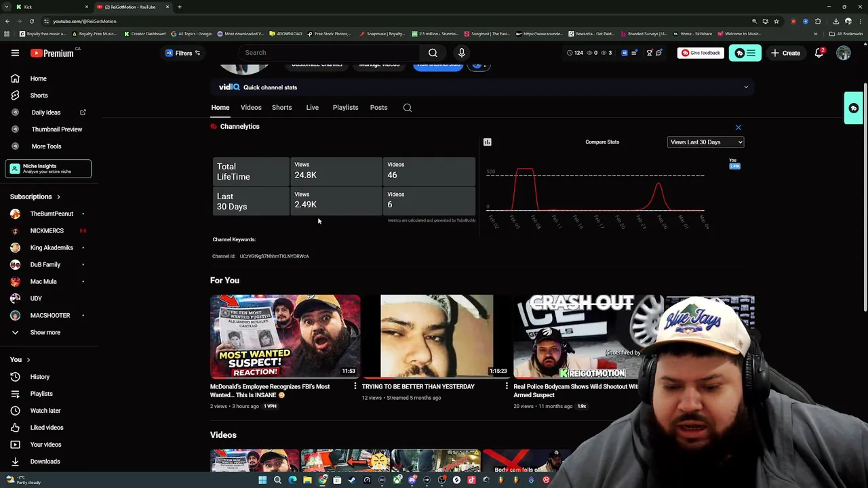
Task: Click the channel search magnifier icon
Action: point(408,108)
